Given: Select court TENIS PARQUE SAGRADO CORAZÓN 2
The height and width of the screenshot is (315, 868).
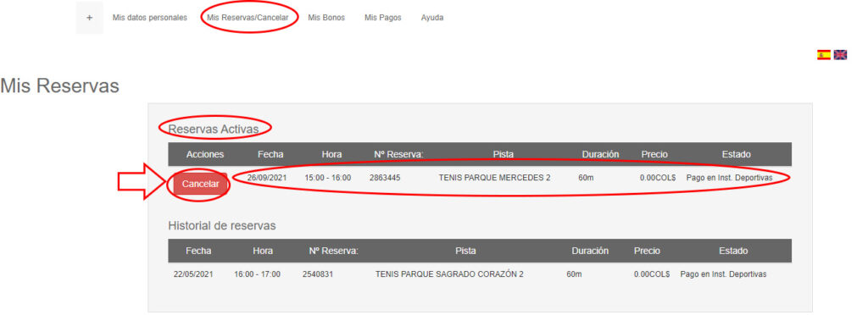Looking at the screenshot, I should [x=449, y=274].
